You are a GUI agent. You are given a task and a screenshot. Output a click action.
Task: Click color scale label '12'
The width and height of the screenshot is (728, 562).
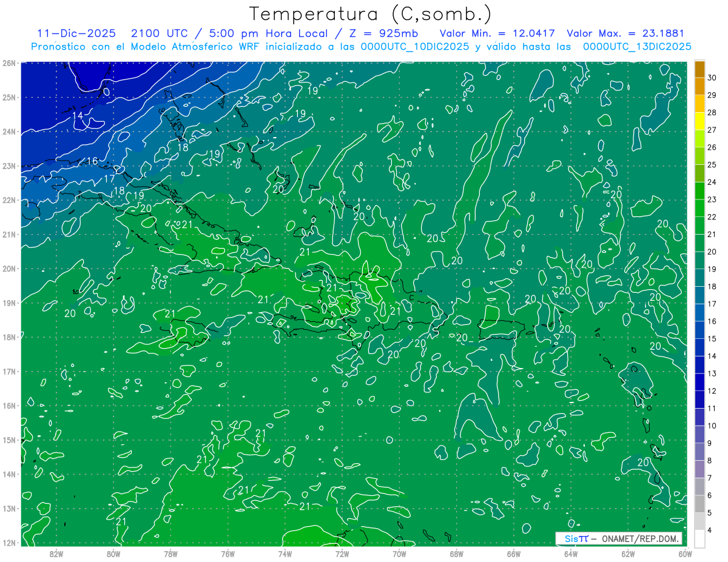712,391
